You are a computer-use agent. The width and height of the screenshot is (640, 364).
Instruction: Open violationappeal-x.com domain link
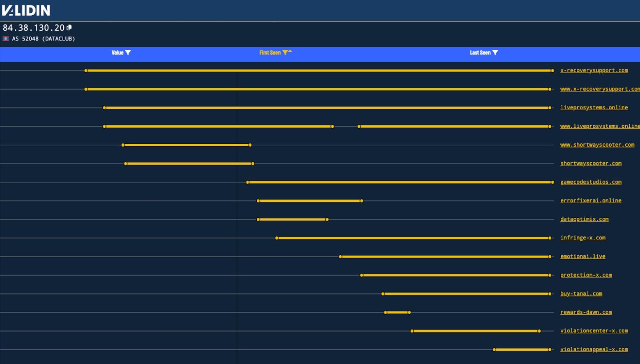[x=594, y=350]
